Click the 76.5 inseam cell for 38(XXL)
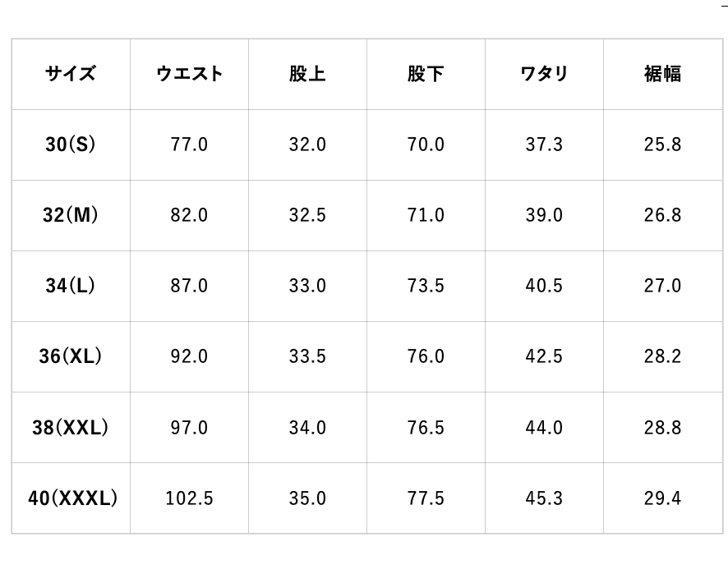Image resolution: width=728 pixels, height=583 pixels. coord(426,427)
